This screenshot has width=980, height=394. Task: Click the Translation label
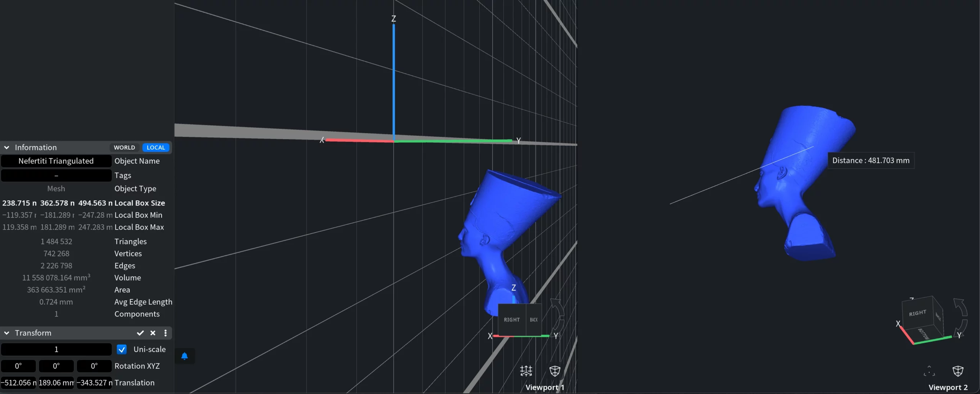[x=134, y=383]
